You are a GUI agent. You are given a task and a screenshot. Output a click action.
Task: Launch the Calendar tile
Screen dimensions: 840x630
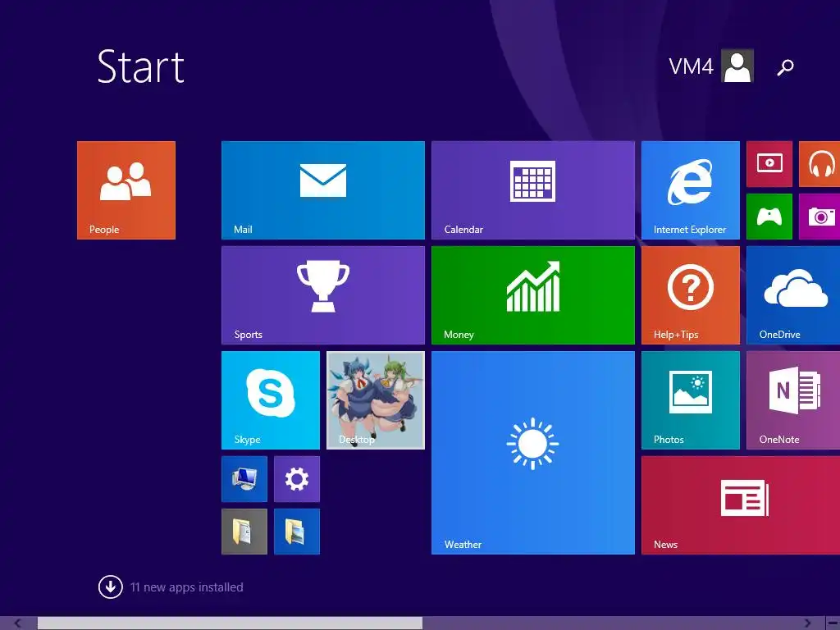533,190
